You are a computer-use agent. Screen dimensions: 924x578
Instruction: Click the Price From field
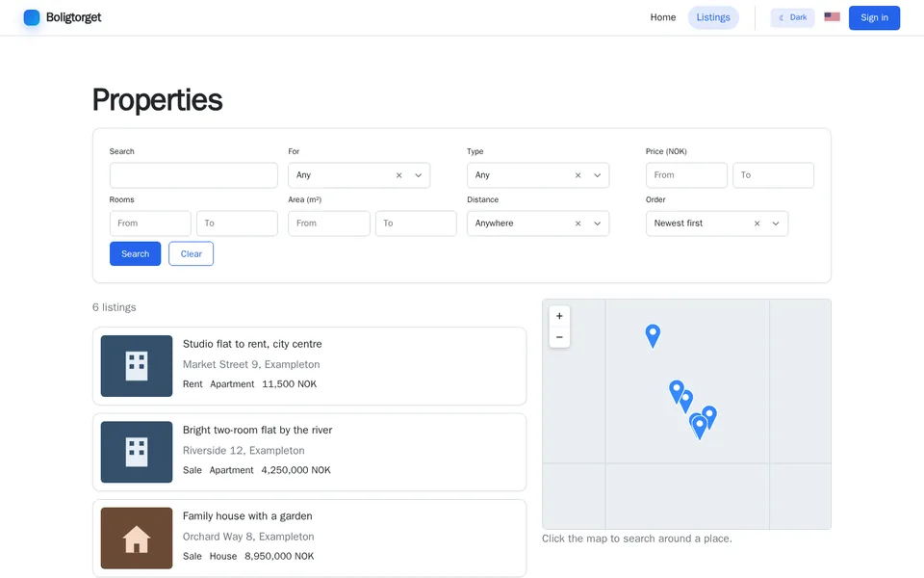(x=686, y=175)
